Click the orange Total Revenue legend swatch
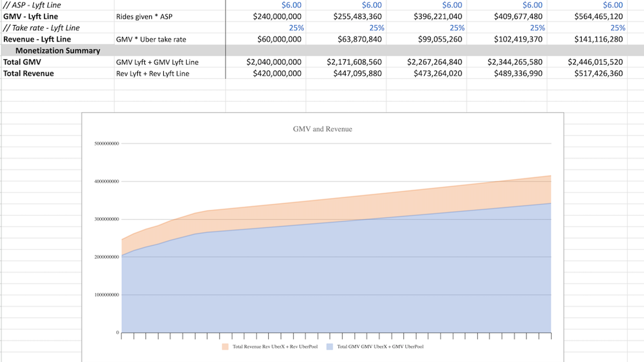Screen dimensions: 644x362 [x=224, y=346]
